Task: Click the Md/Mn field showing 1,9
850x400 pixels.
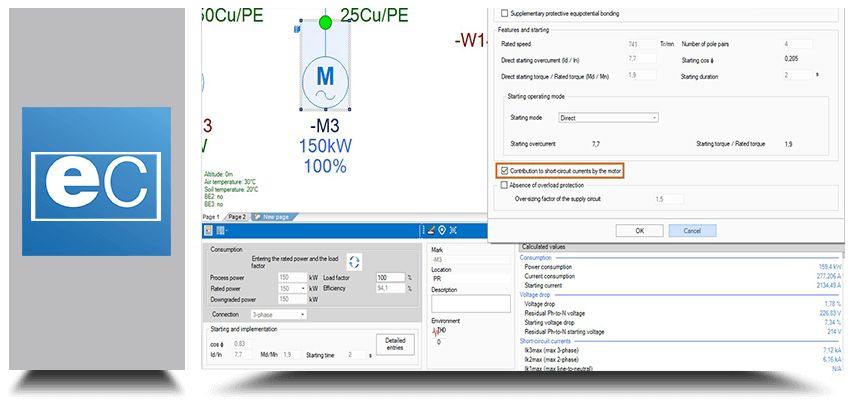Action: (292, 354)
